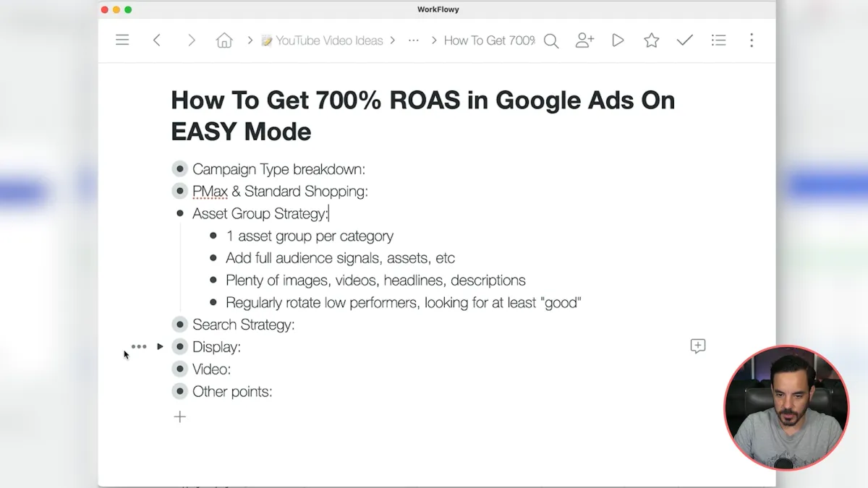Zoom into Other points bullet
Image resolution: width=868 pixels, height=488 pixels.
pyautogui.click(x=180, y=392)
